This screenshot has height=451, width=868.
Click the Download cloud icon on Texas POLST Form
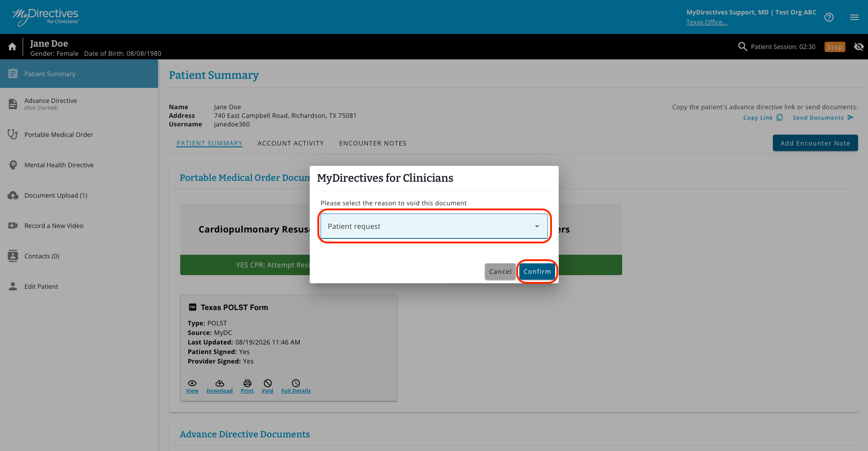click(220, 383)
